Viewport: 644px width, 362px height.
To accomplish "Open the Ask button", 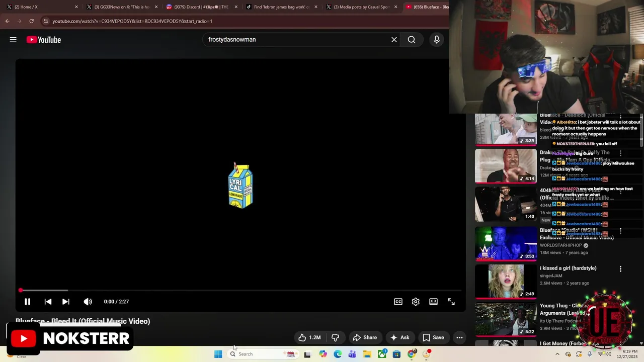I will pyautogui.click(x=400, y=337).
